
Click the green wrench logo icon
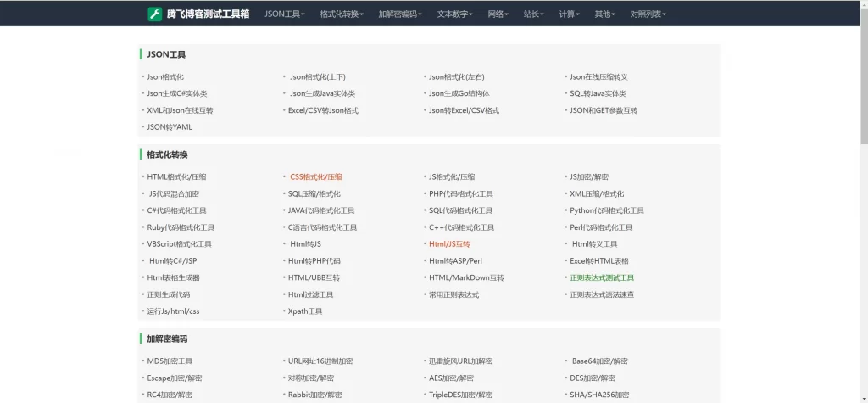pos(154,14)
